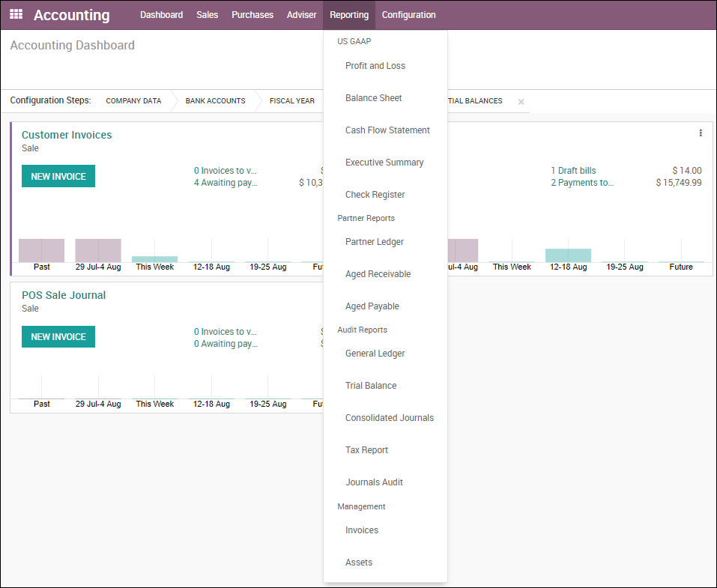Expand the Adviser menu
This screenshot has width=717, height=588.
coord(301,15)
